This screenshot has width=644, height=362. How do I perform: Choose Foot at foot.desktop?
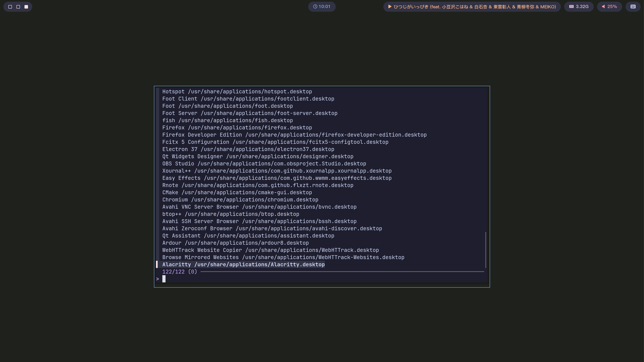click(228, 106)
